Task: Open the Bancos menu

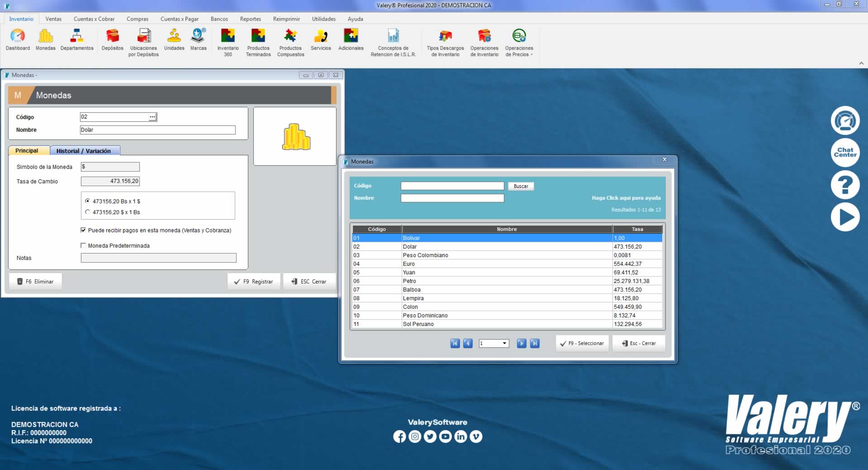Action: (219, 19)
